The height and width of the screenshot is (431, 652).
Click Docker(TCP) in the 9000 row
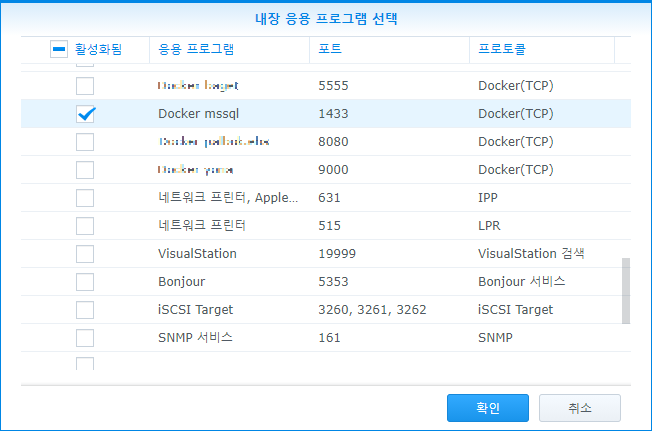516,170
